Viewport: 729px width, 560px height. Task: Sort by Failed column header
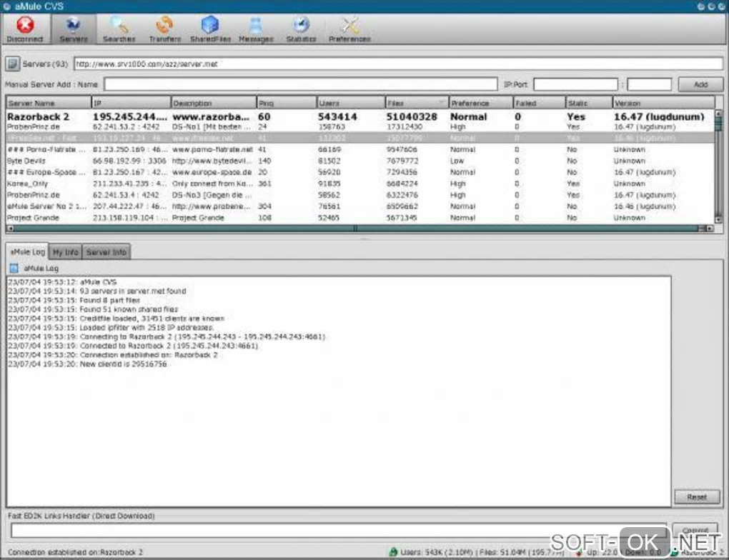pos(540,103)
